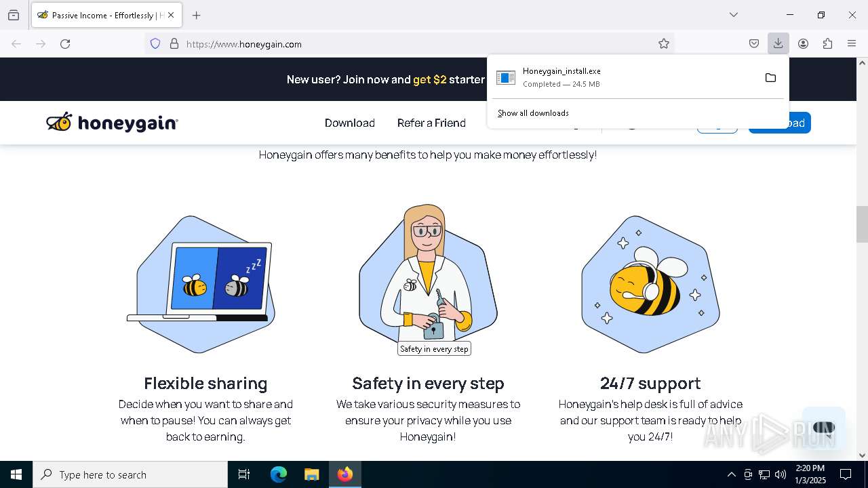Screen dimensions: 868x488
Task: Open volume control tray icon
Action: (x=781, y=474)
